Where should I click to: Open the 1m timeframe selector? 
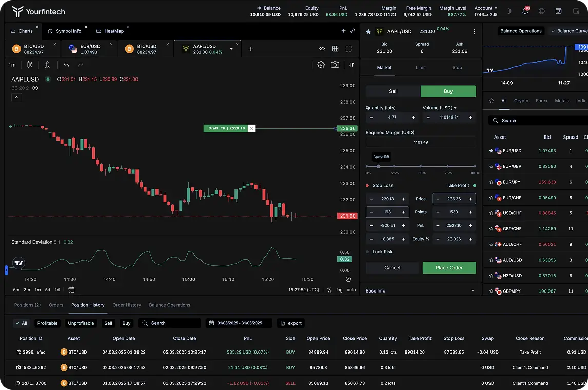(12, 65)
